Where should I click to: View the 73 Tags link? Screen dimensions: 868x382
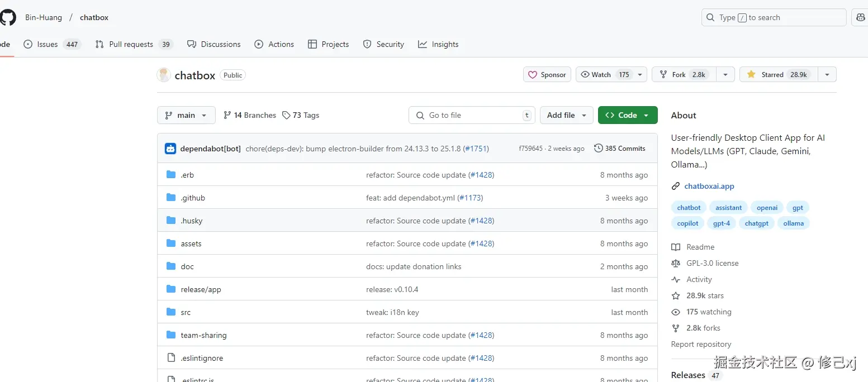(x=301, y=115)
